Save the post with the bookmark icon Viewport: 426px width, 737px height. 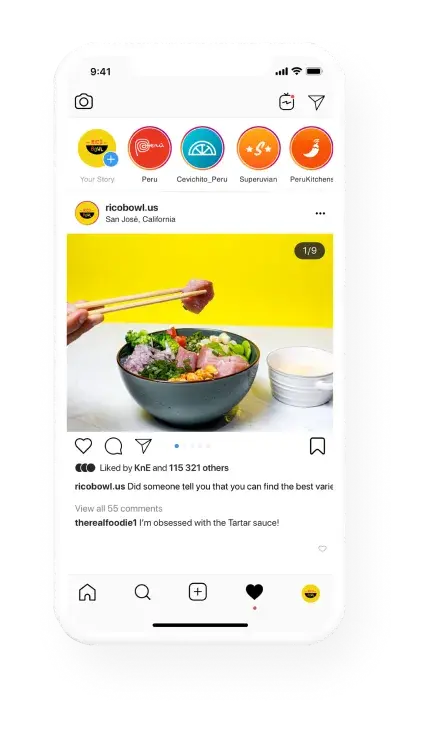[317, 446]
